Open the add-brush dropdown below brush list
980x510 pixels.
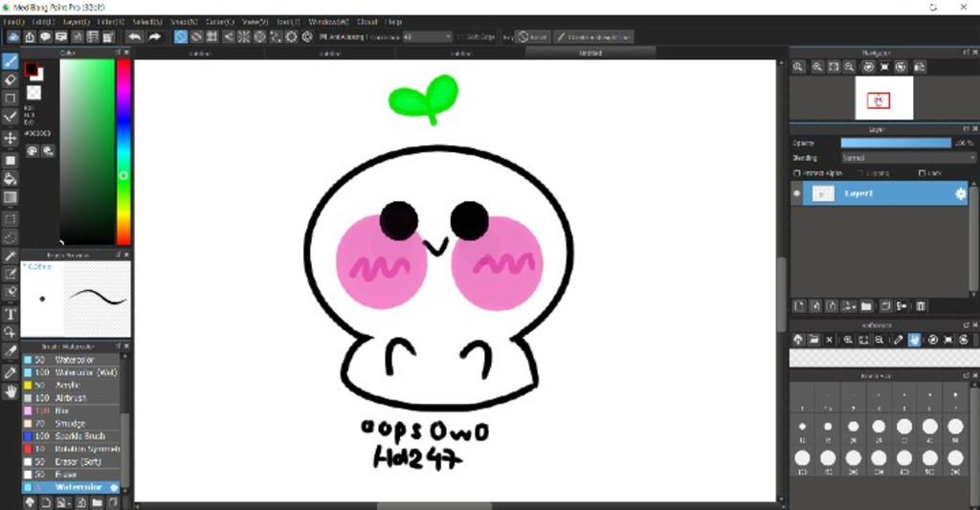click(x=63, y=502)
